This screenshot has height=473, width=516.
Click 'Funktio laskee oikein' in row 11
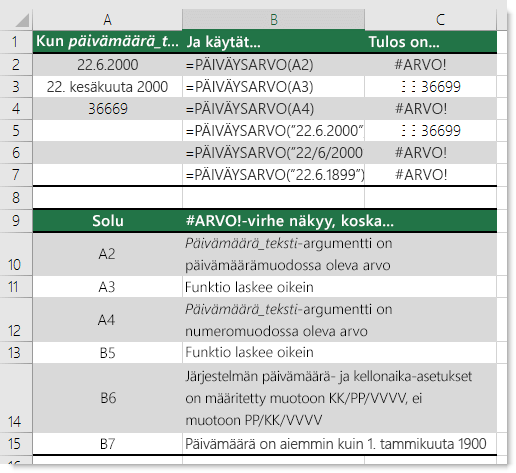tap(249, 287)
